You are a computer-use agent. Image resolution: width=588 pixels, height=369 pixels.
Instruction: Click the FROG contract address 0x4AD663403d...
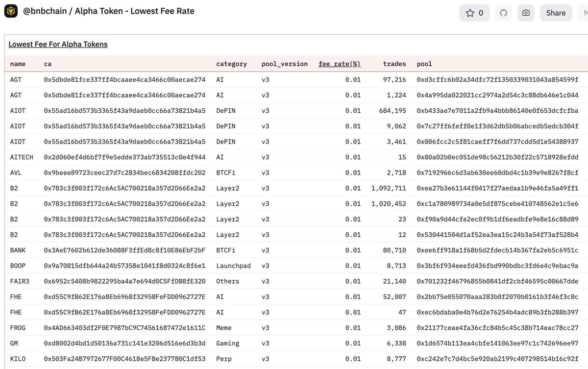click(x=124, y=328)
